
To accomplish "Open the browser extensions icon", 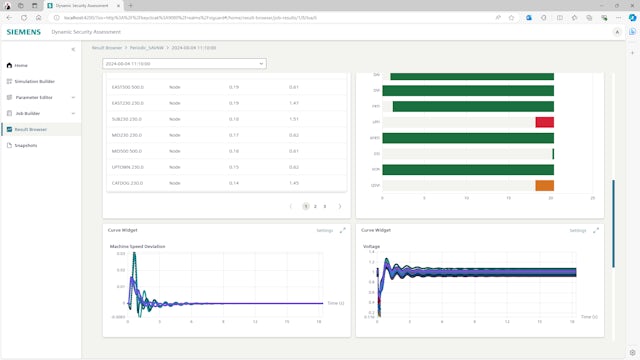I will pyautogui.click(x=544, y=18).
